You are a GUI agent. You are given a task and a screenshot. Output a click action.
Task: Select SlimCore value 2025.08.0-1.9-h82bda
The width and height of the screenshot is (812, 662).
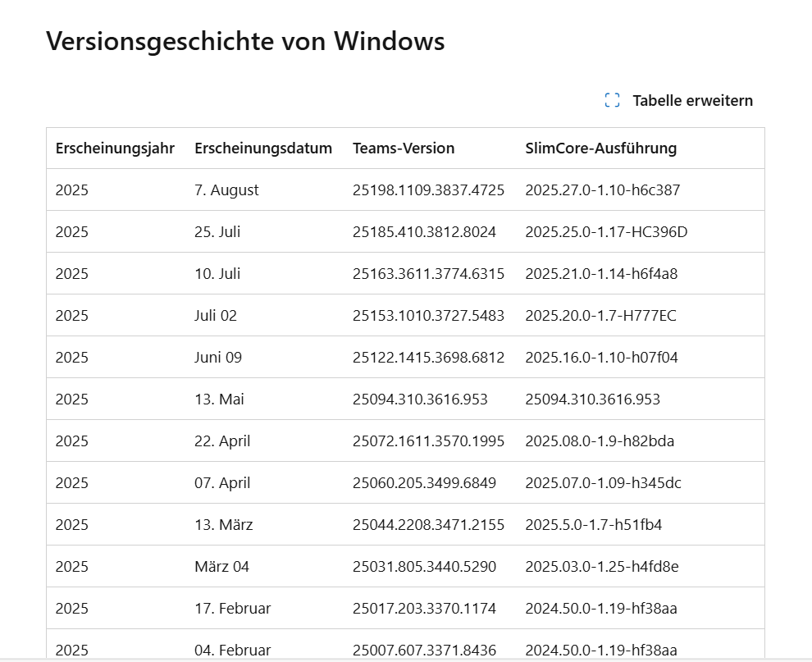point(600,441)
